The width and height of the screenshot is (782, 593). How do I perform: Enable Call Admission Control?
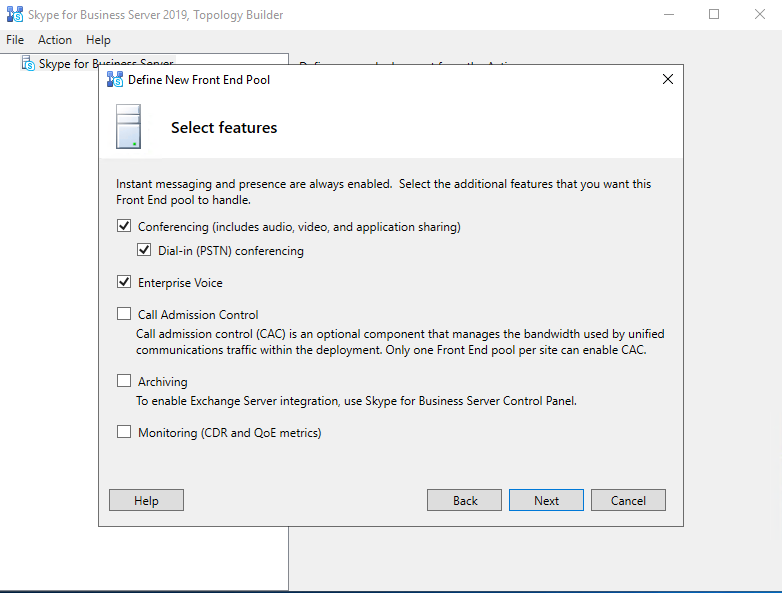[124, 314]
